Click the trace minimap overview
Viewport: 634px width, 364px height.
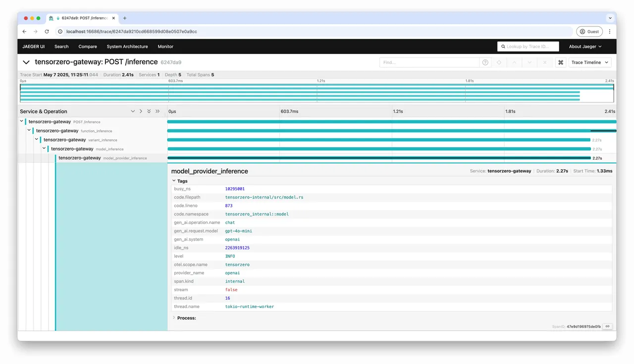317,93
